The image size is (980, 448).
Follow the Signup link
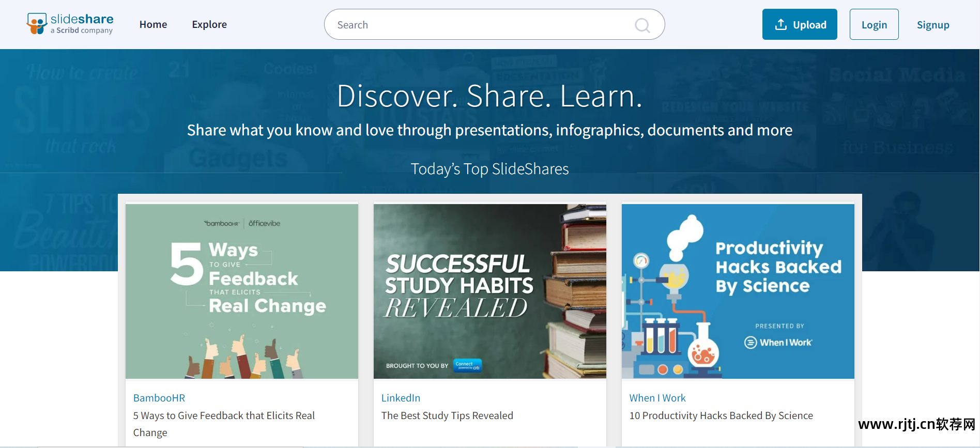pos(932,25)
